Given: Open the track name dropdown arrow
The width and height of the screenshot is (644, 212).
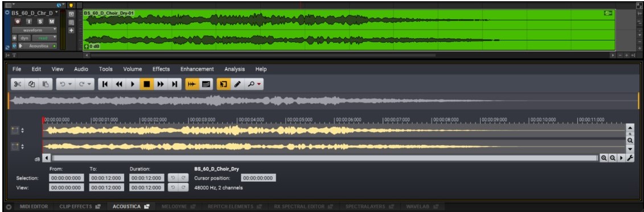Looking at the screenshot, I should point(56,13).
